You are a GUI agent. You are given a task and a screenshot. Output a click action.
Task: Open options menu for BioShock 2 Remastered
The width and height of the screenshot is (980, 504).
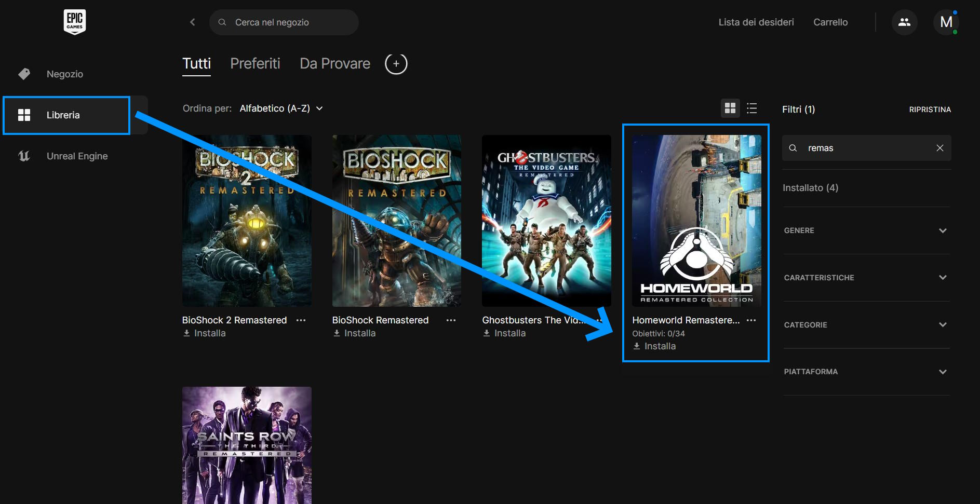pos(301,320)
